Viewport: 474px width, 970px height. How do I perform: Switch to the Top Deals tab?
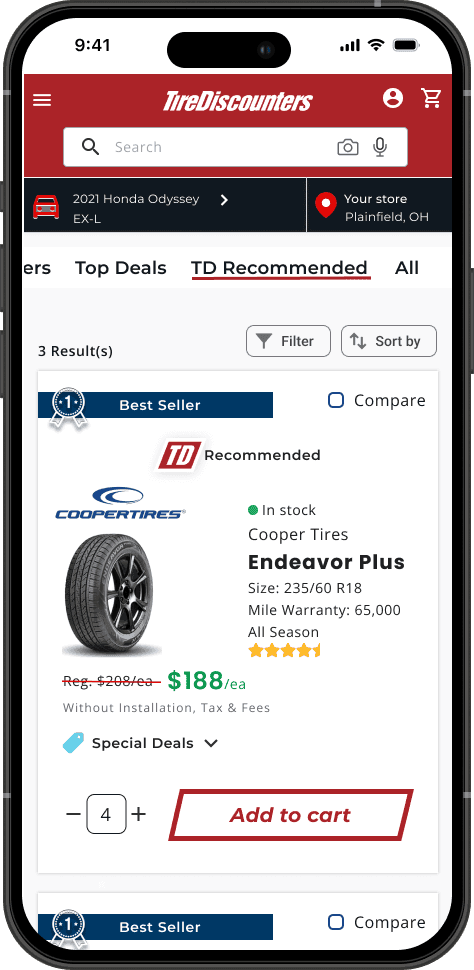(x=121, y=268)
